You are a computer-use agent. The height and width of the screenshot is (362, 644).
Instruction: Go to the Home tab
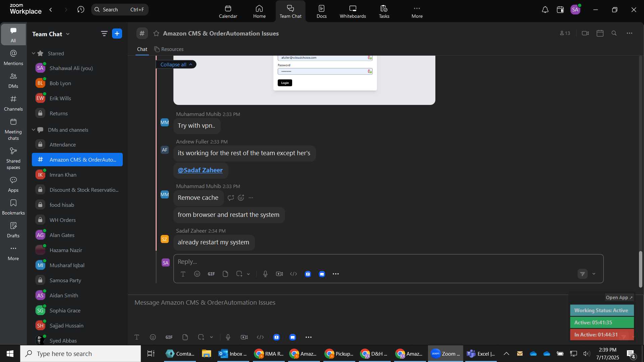pos(259,11)
